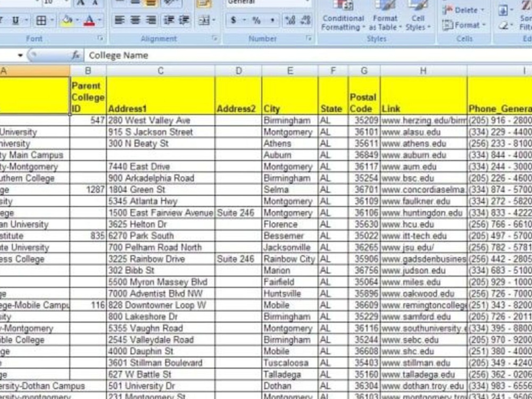Select column E header
Image resolution: width=532 pixels, height=399 pixels.
290,71
